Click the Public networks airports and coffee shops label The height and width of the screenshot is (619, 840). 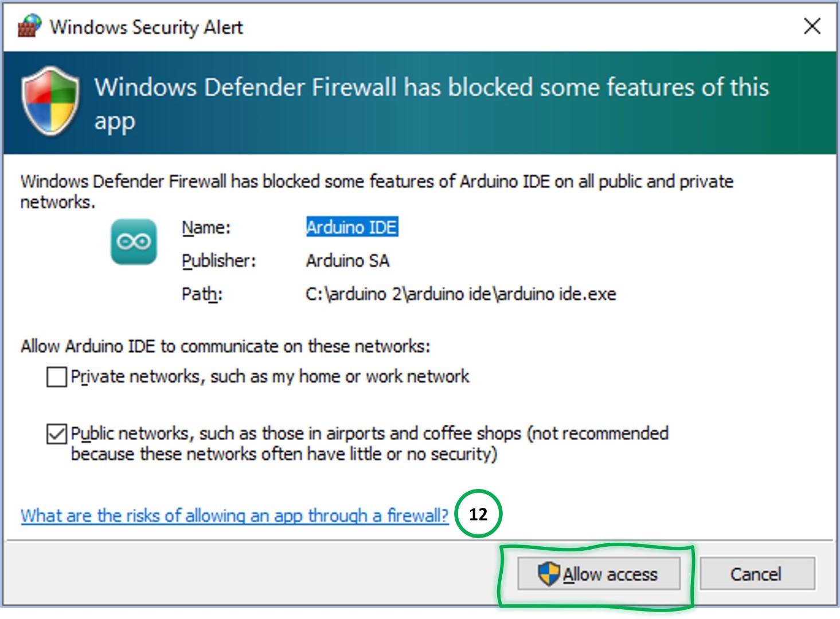[370, 444]
